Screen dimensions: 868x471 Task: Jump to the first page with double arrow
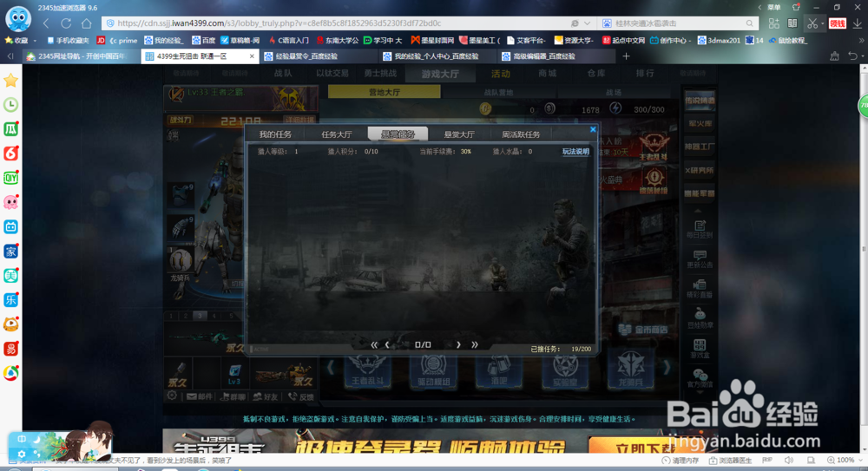pos(374,345)
